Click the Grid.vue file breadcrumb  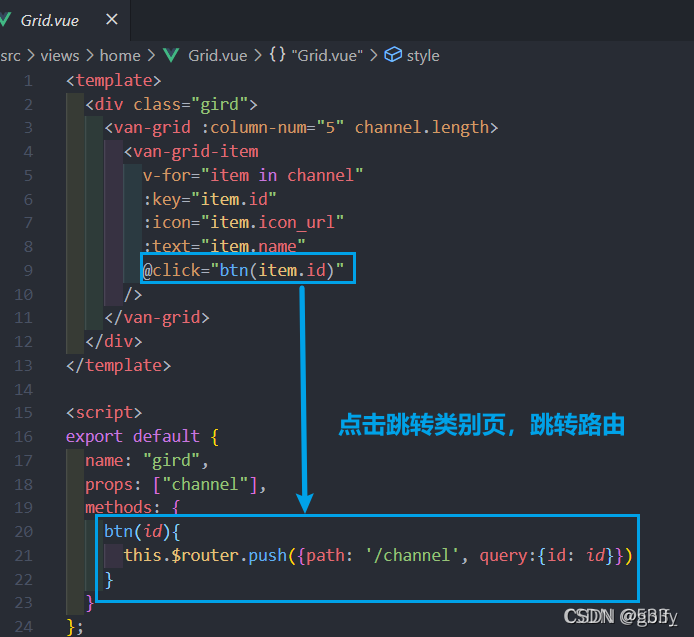pyautogui.click(x=217, y=56)
